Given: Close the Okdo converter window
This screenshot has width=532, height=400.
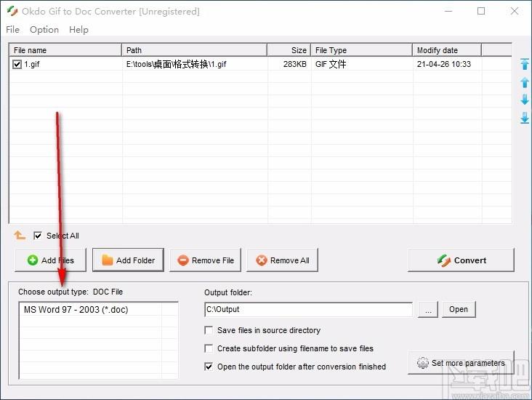Looking at the screenshot, I should [x=514, y=11].
